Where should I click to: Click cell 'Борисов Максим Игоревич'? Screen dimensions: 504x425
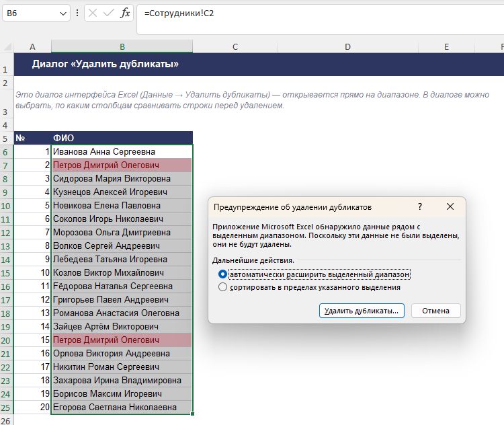pyautogui.click(x=122, y=394)
